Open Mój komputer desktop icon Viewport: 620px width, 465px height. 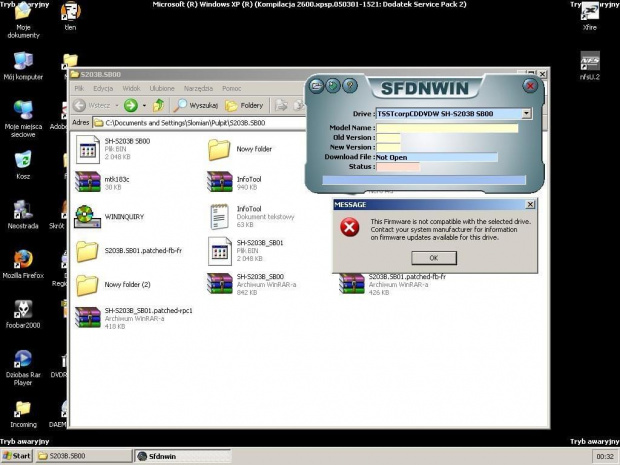[23, 66]
